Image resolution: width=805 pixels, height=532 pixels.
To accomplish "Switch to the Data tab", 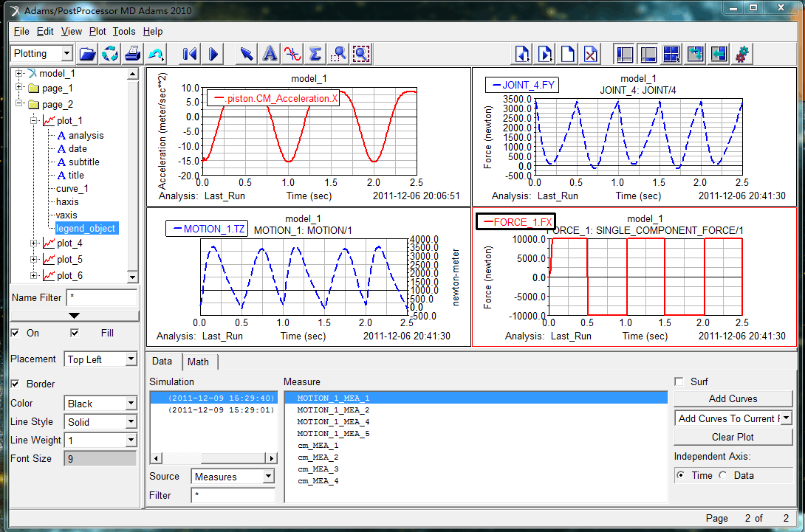I will tap(162, 361).
